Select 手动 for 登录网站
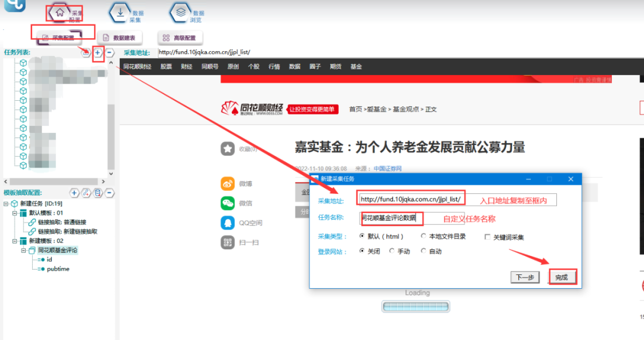Viewport: 644px width, 340px height. 392,251
